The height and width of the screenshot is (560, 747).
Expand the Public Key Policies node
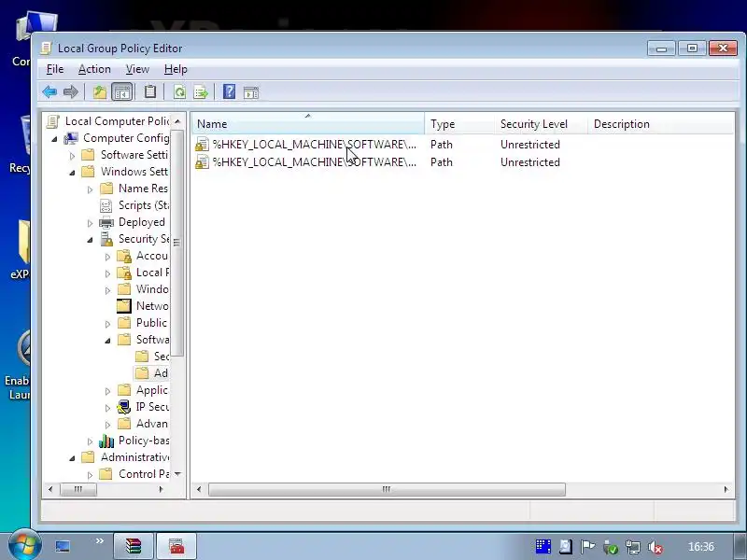[107, 323]
